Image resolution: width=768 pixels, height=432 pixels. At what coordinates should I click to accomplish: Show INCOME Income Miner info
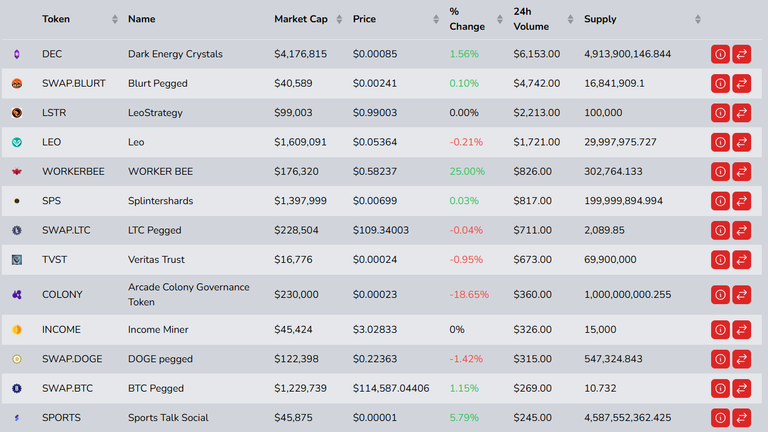tap(720, 330)
